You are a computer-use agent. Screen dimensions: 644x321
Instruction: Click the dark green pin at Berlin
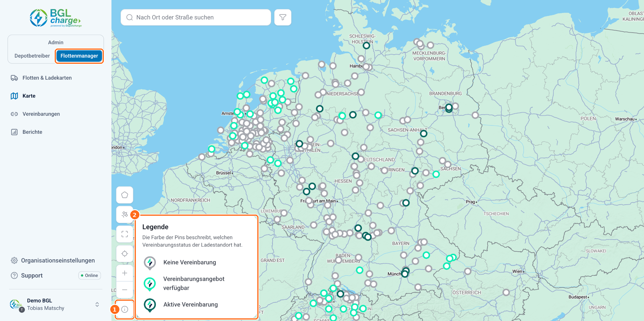[449, 108]
